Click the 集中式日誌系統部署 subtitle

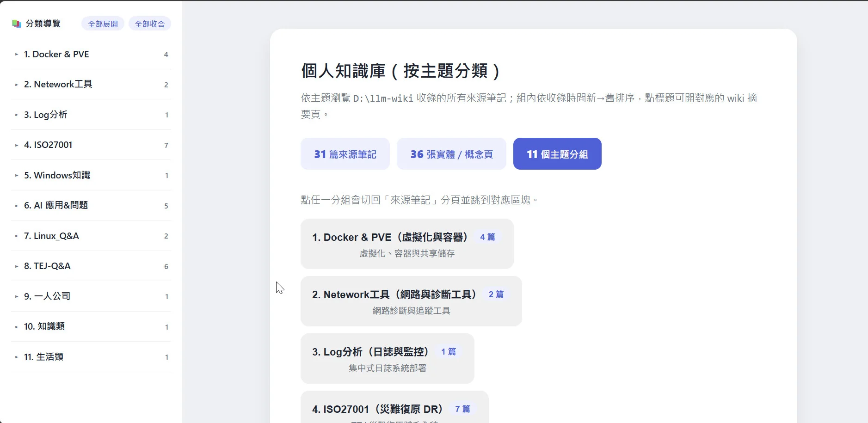[x=388, y=368]
